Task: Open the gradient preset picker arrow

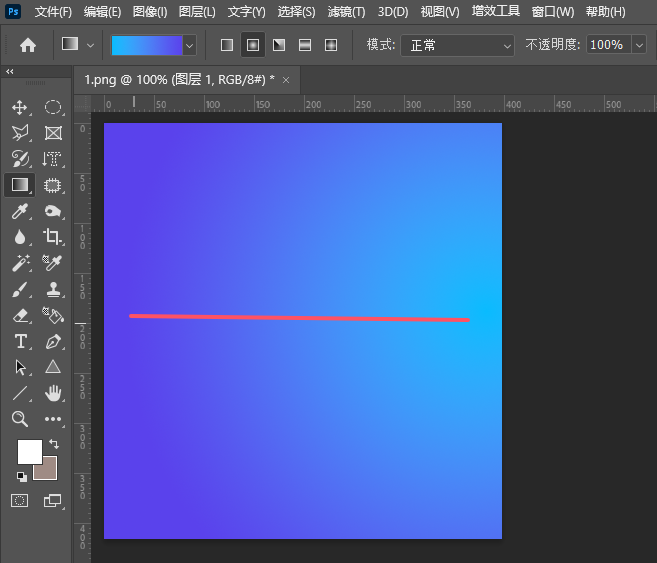Action: (x=189, y=45)
